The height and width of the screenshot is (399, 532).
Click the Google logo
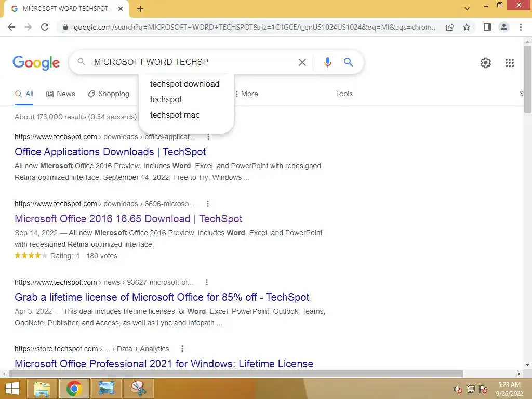36,63
